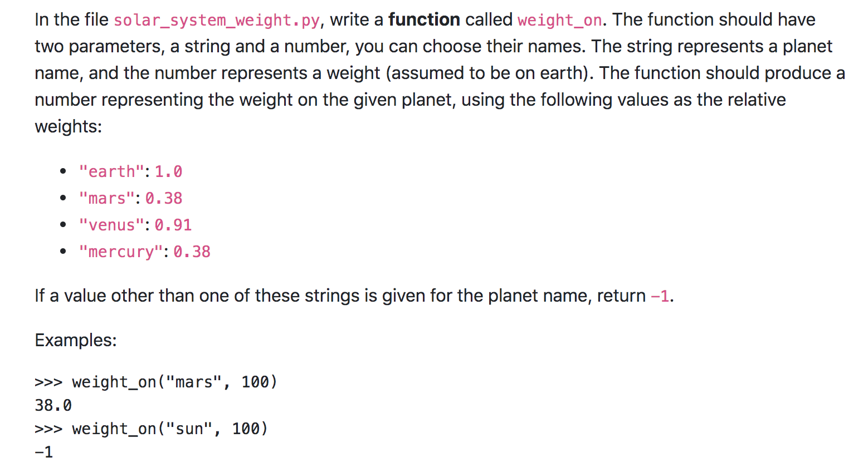Click the word 'weights:' ending the first paragraph

pyautogui.click(x=69, y=127)
